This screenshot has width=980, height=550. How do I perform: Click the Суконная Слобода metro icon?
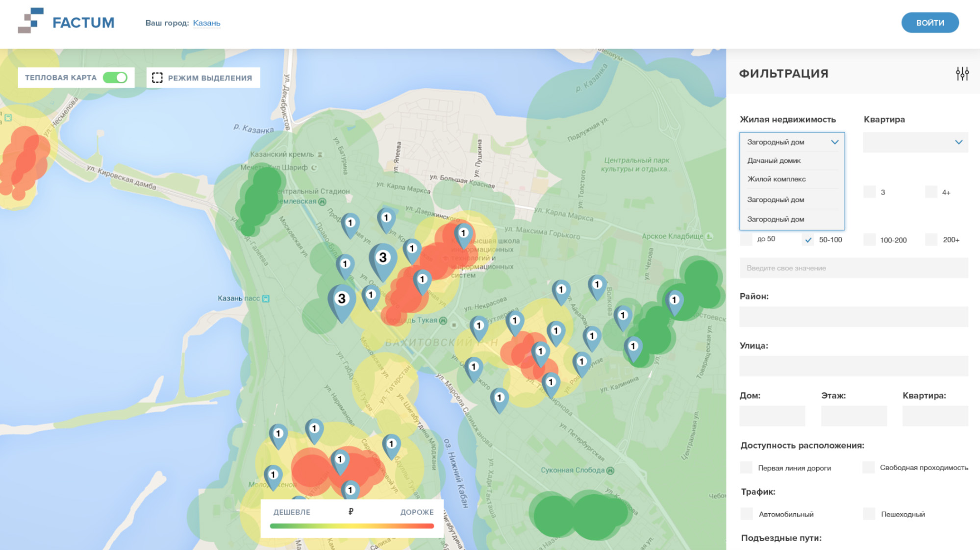[610, 471]
